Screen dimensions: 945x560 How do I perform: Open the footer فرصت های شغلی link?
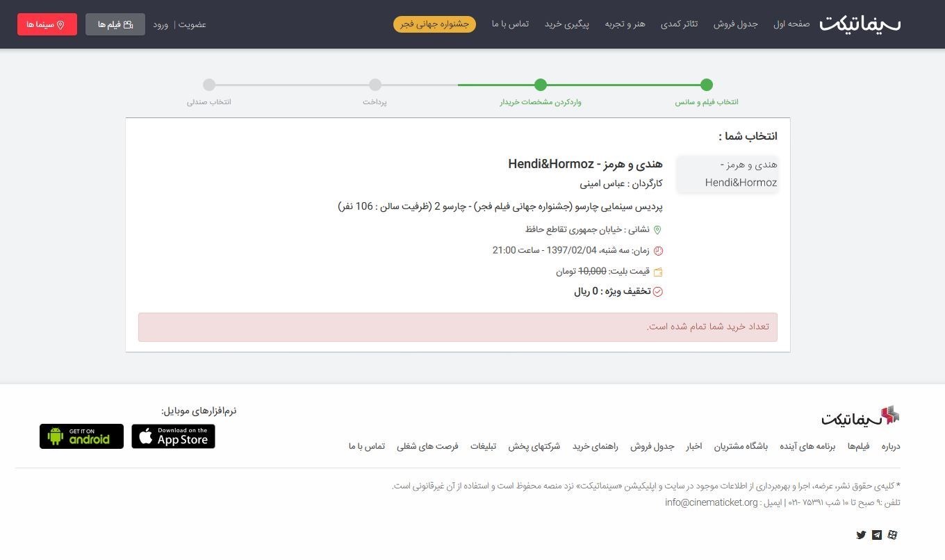pos(427,447)
